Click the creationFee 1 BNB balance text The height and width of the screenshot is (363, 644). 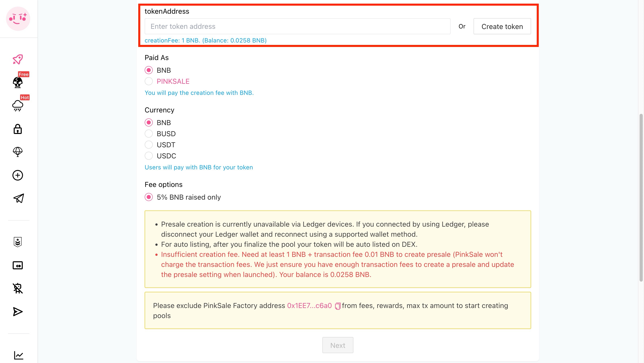(x=205, y=40)
